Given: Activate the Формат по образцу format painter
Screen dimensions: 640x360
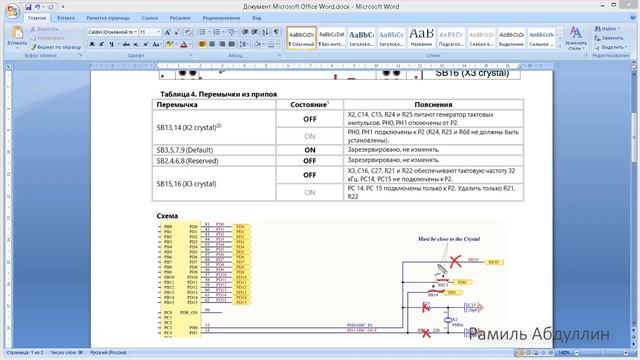Looking at the screenshot, I should click(56, 47).
